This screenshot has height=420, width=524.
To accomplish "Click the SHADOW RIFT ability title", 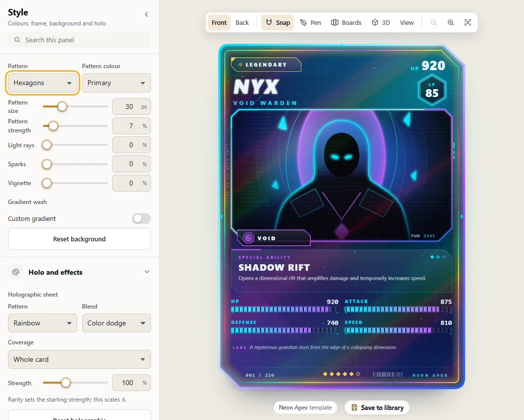I will pos(274,267).
